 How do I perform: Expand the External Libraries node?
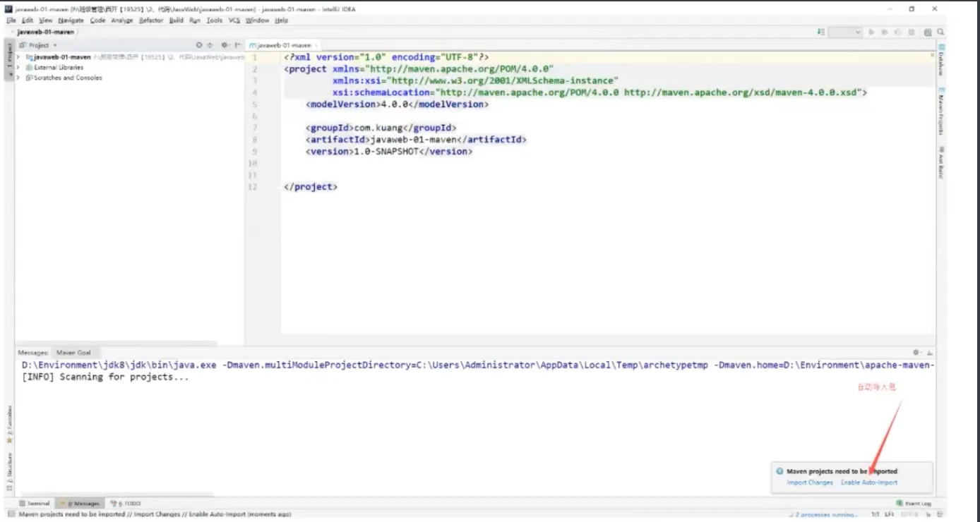pos(19,68)
